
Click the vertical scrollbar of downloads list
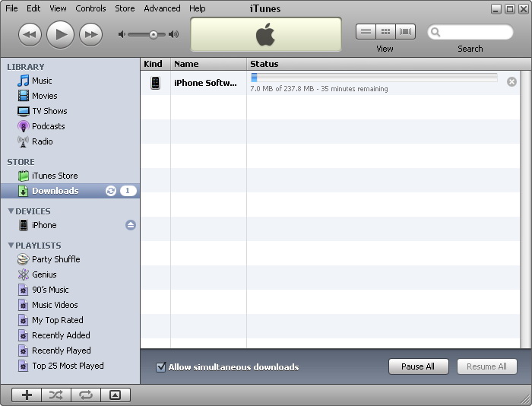tap(526, 209)
